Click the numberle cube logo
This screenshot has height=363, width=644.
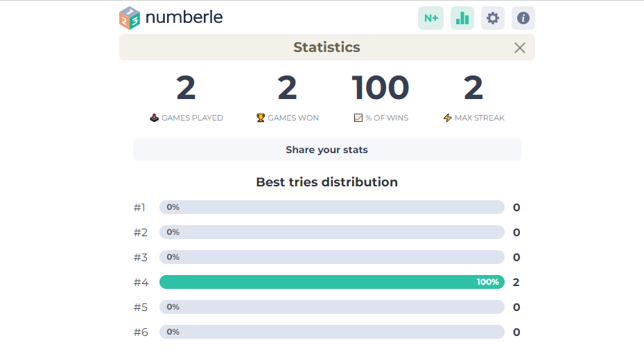pos(130,18)
